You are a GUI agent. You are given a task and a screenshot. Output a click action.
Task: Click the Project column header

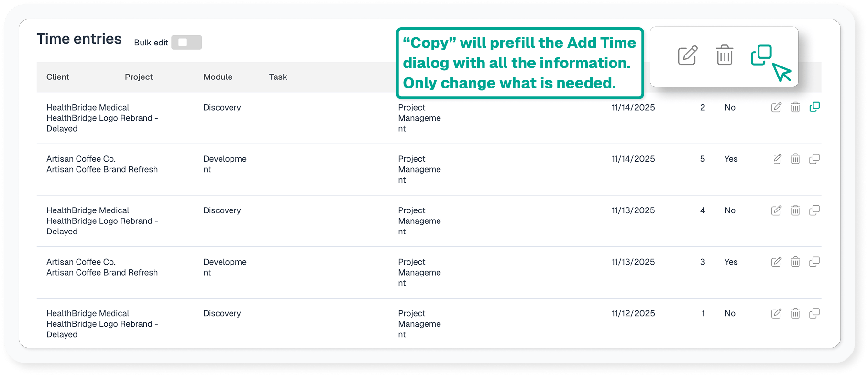pos(139,77)
